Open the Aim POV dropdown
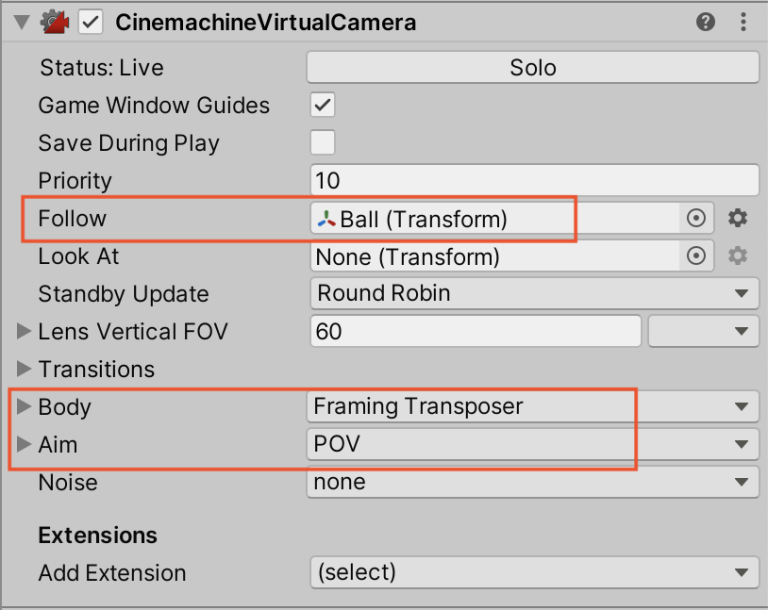The image size is (768, 610). 533,444
